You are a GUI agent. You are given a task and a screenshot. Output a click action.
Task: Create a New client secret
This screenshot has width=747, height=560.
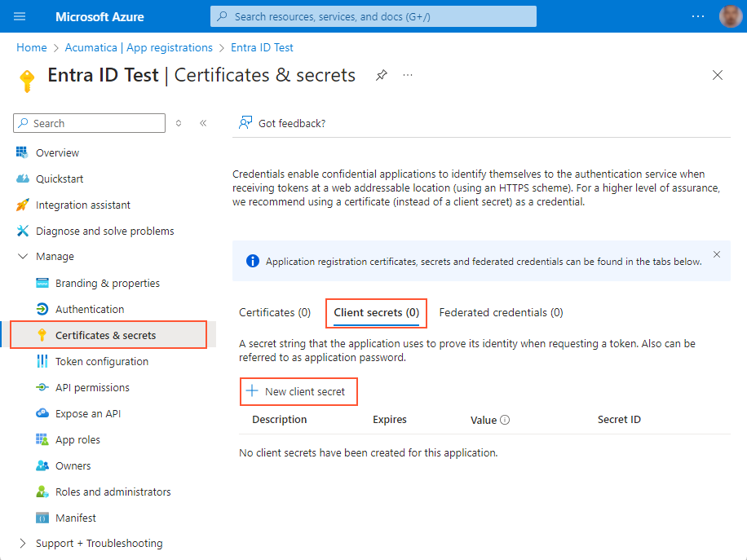298,391
